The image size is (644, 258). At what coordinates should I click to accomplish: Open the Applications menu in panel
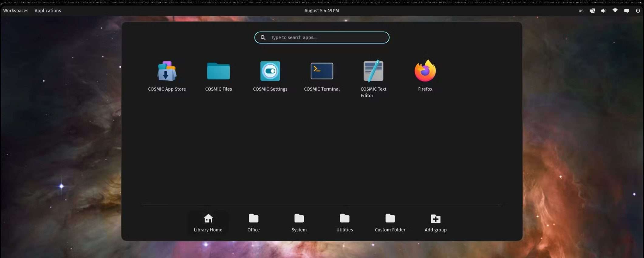pyautogui.click(x=48, y=11)
